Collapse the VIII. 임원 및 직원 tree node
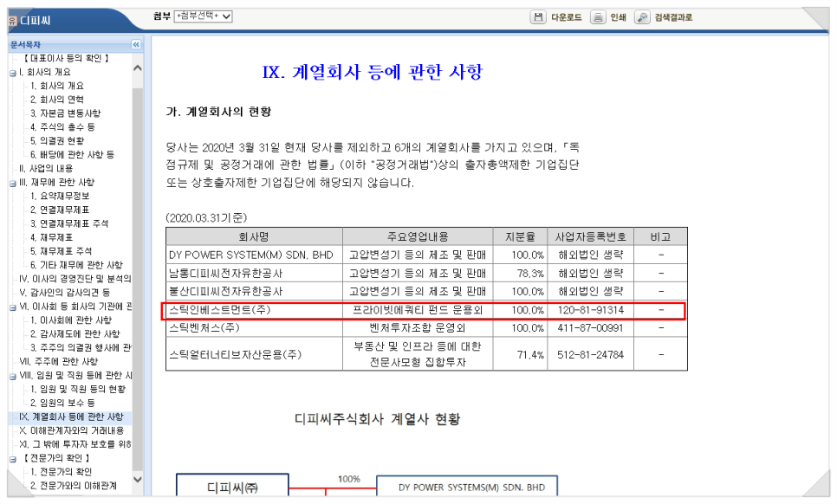This screenshot has width=837, height=504. pyautogui.click(x=13, y=377)
